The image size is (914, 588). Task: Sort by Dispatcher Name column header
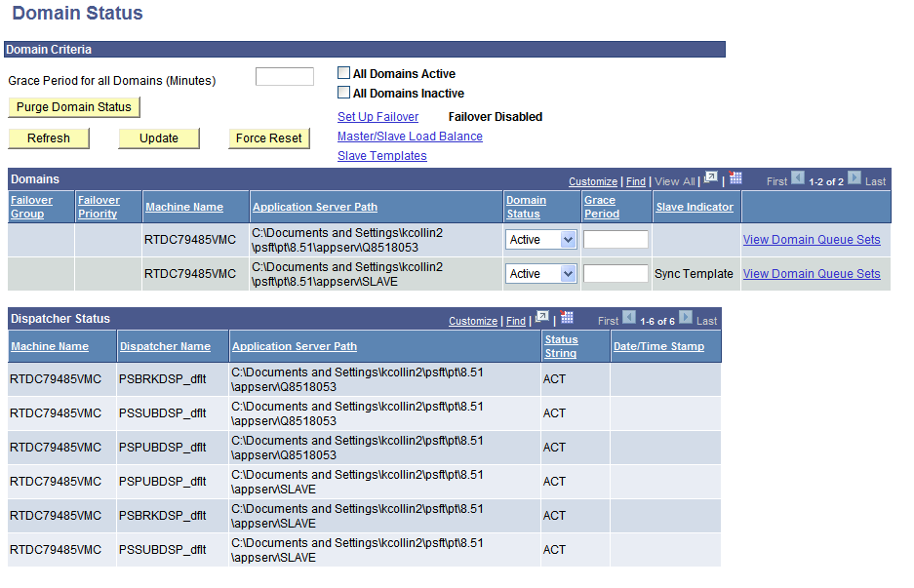(165, 346)
